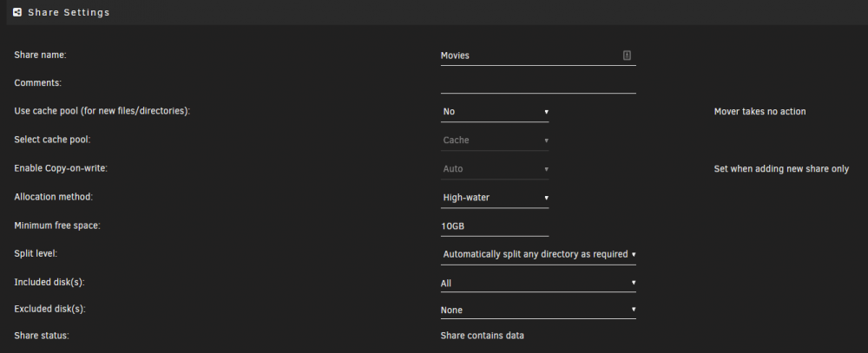Viewport: 868px width, 353px height.
Task: Open the Split level dropdown
Action: coord(538,254)
